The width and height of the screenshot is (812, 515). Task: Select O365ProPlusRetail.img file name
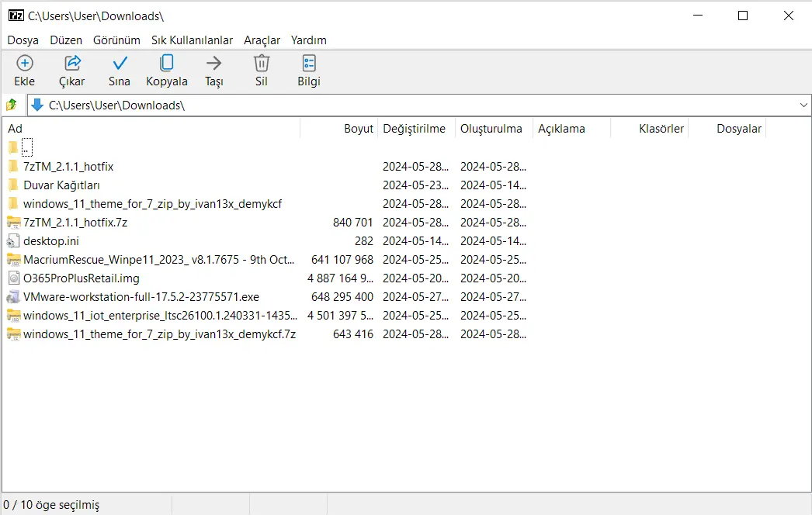tap(82, 278)
